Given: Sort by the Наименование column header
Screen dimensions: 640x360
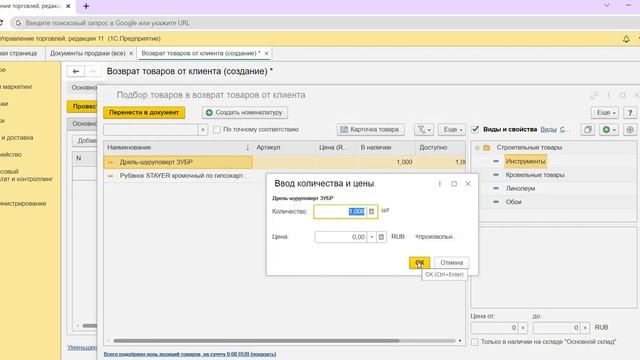Looking at the screenshot, I should pyautogui.click(x=178, y=147).
